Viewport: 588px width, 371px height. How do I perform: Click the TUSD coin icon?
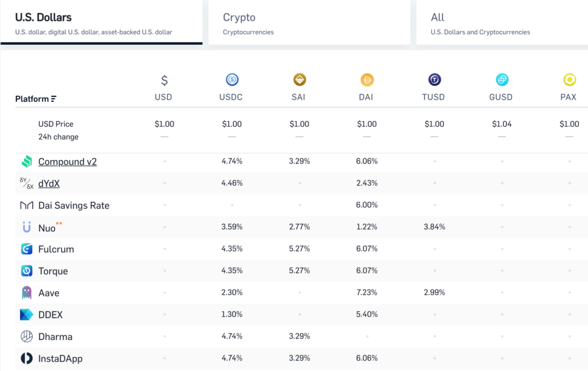pos(435,79)
